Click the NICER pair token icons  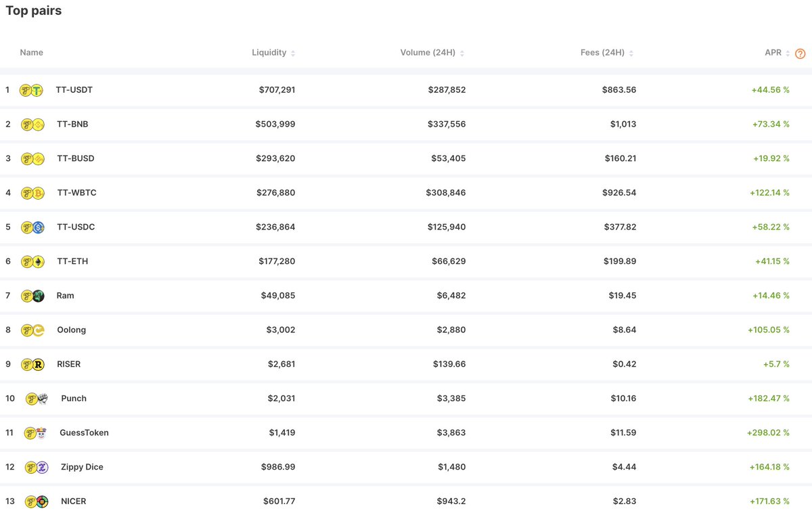[37, 501]
